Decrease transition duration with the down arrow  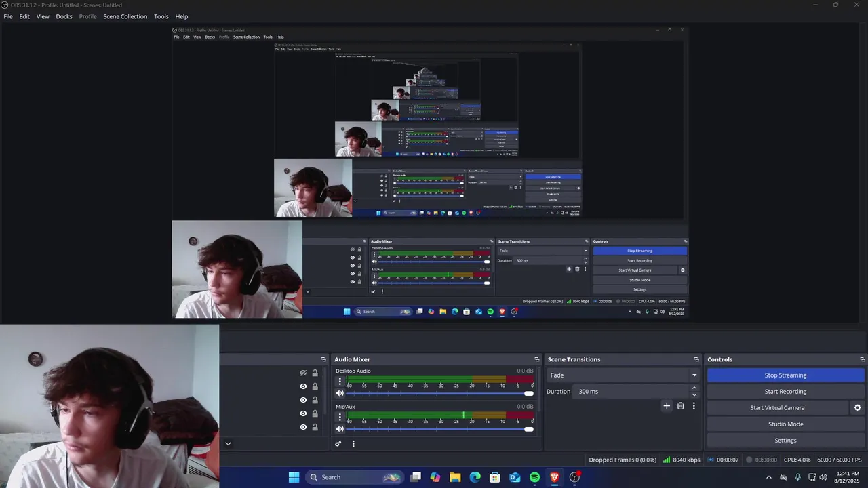tap(694, 394)
